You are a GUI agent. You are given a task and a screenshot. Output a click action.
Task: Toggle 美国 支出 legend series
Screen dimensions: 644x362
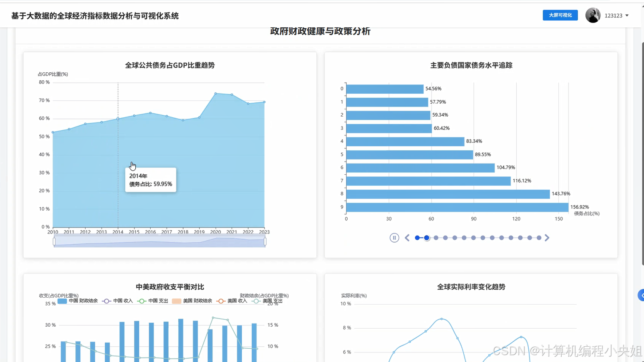coord(267,301)
